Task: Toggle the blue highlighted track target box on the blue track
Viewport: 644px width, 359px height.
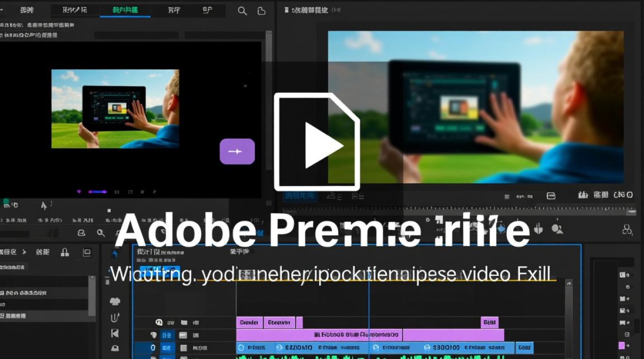Action: [x=167, y=348]
